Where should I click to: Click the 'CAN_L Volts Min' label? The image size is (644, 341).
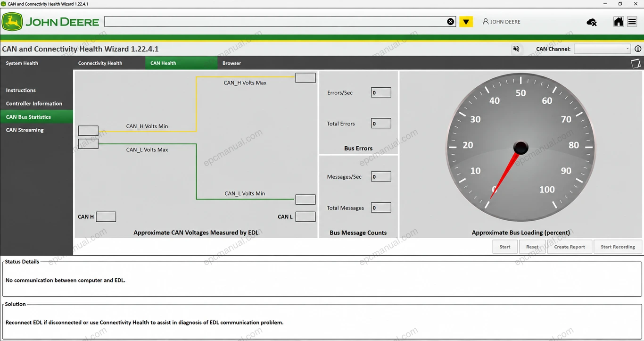245,193
